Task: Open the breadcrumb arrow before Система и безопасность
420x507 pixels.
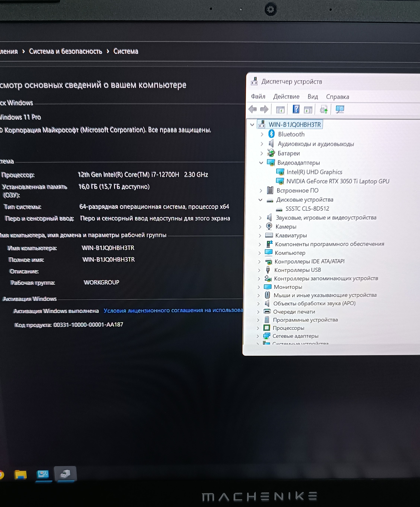Action: point(23,51)
